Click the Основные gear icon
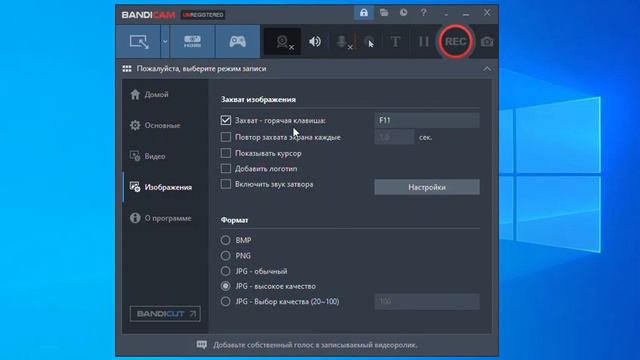The width and height of the screenshot is (640, 360). (x=135, y=125)
